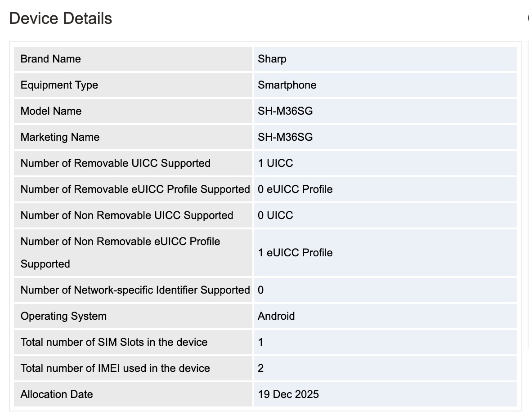Click Number of Network-specific Identifier Supported label
The height and width of the screenshot is (420, 529).
(135, 290)
